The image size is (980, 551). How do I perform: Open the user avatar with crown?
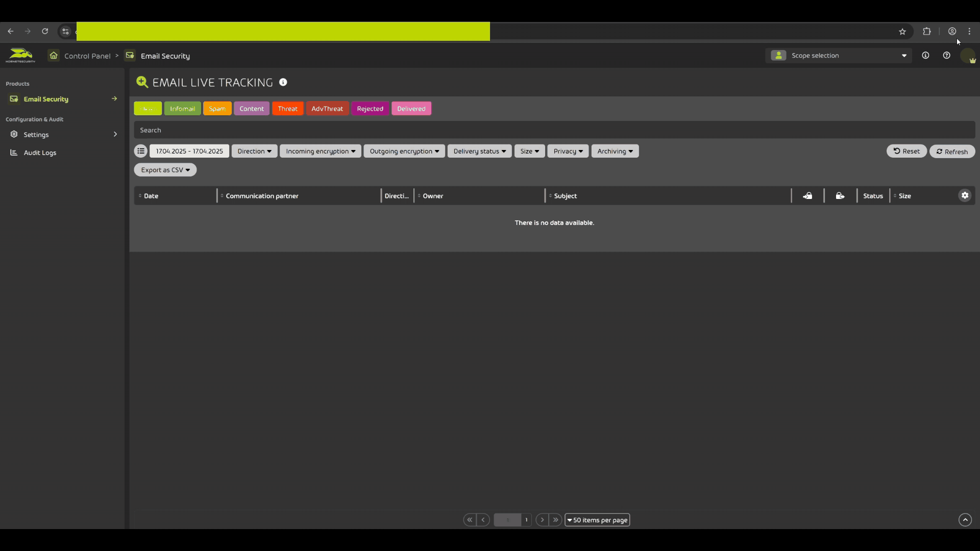click(x=968, y=56)
